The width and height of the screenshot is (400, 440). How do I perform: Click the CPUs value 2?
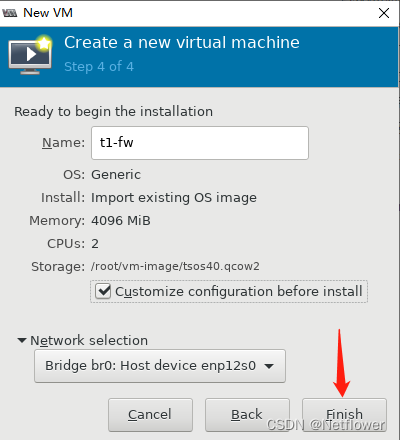[x=95, y=244]
